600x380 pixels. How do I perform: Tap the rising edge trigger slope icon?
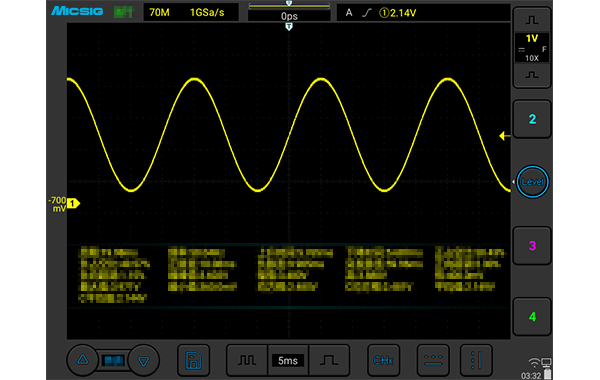(x=367, y=13)
